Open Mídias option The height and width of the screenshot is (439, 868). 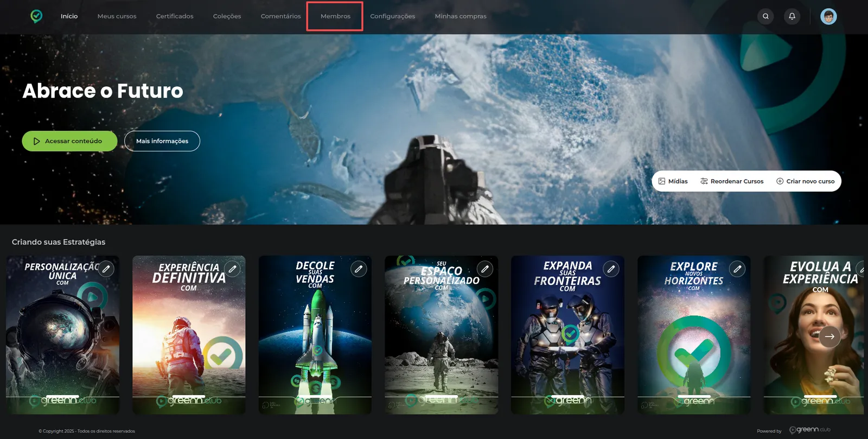click(x=673, y=181)
